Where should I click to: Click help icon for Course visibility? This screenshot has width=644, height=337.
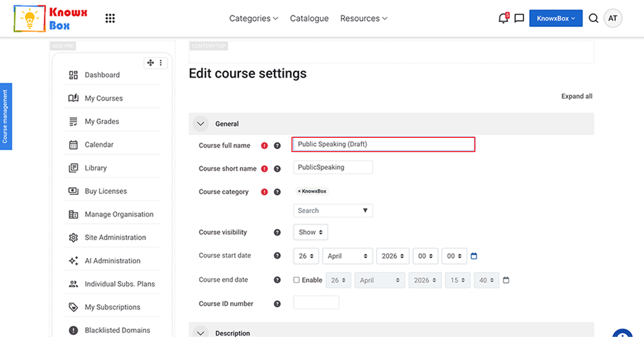coord(277,232)
